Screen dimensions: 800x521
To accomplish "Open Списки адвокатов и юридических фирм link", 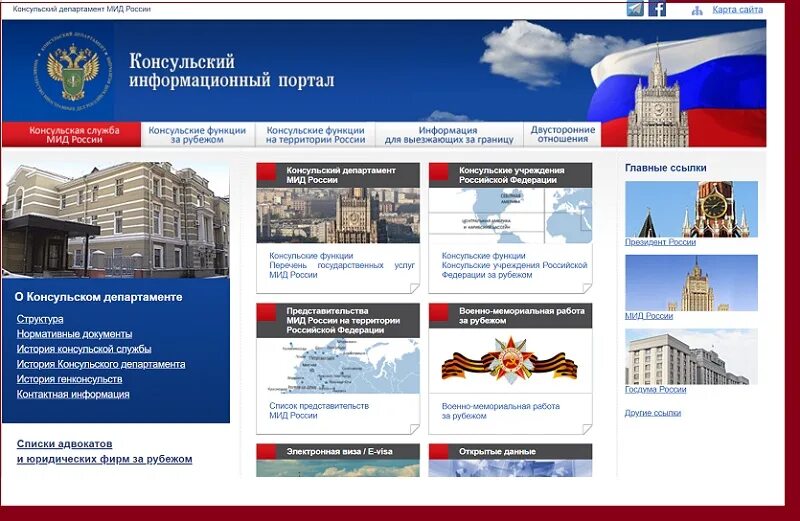I will [105, 451].
